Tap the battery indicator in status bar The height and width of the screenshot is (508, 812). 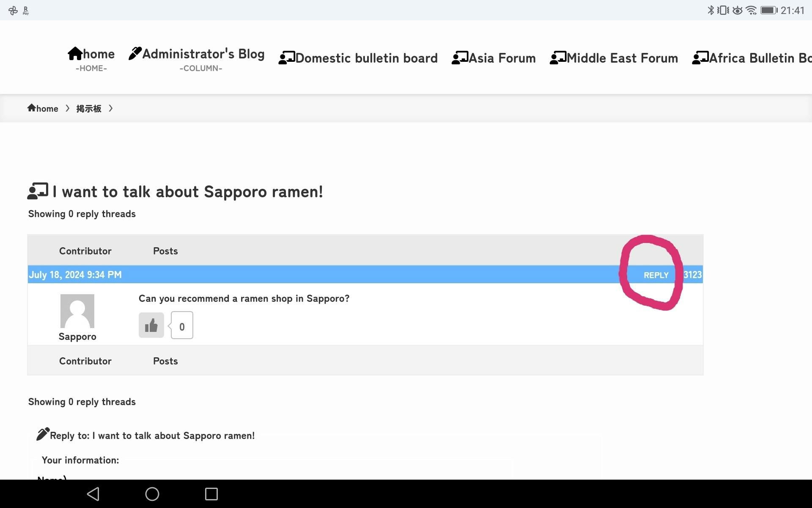click(768, 10)
